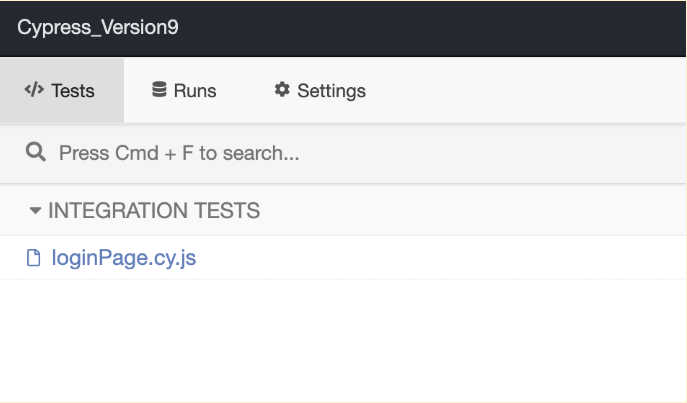
Task: Click empty tab bar space right of Settings
Action: pos(530,91)
